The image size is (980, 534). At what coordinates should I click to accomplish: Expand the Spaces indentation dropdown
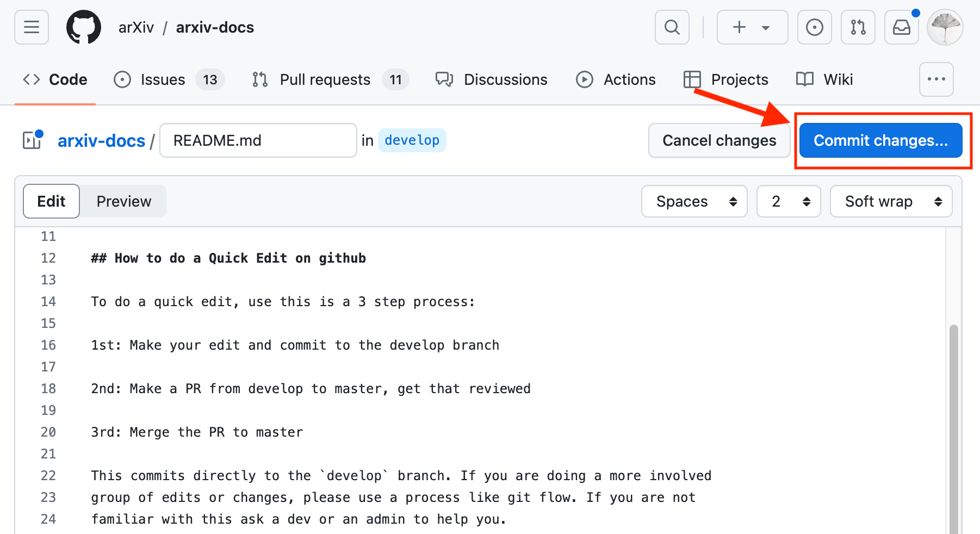694,201
